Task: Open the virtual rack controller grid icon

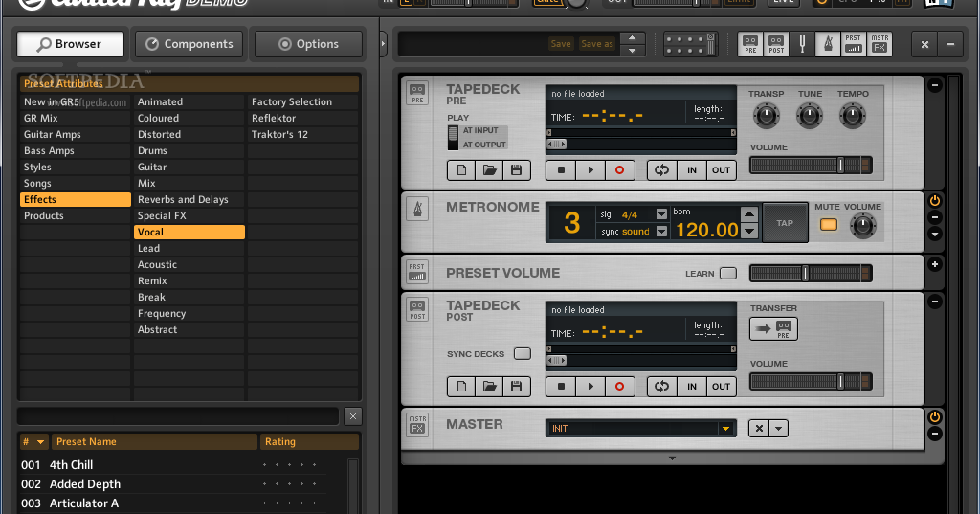Action: (x=690, y=44)
